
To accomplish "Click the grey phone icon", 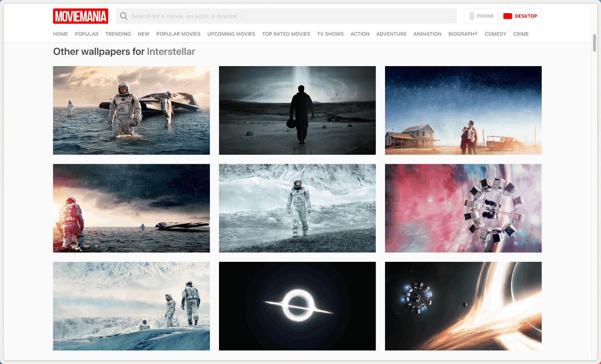I will coord(471,16).
